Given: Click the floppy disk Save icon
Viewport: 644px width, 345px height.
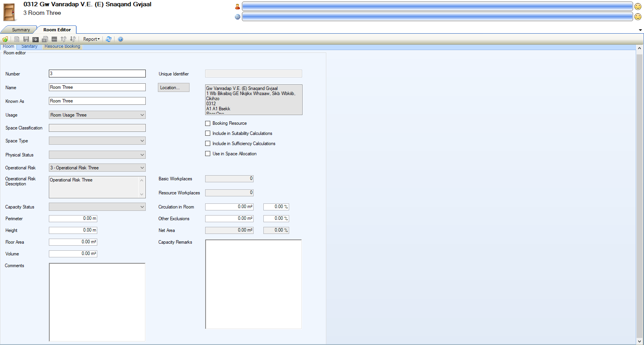Looking at the screenshot, I should point(26,39).
